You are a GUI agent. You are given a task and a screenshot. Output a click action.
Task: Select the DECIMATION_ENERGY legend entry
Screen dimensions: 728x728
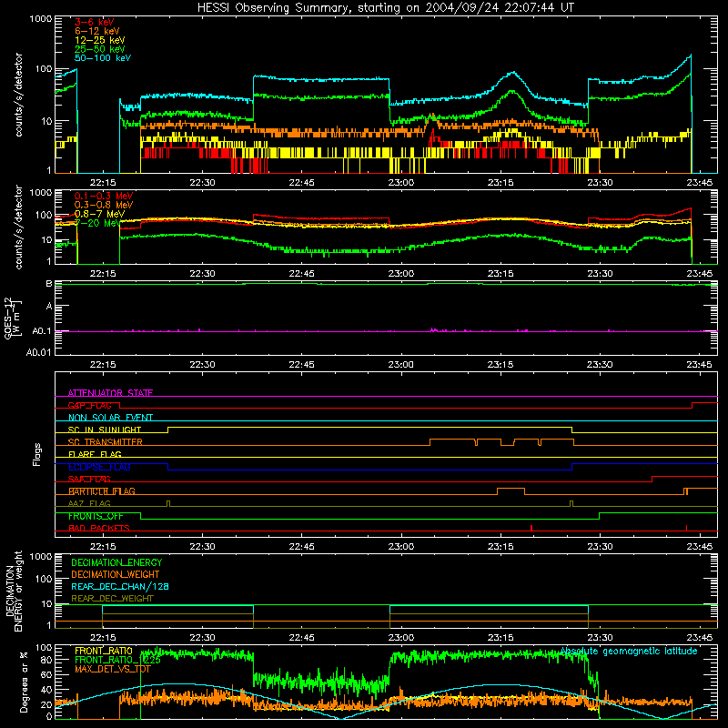[116, 562]
